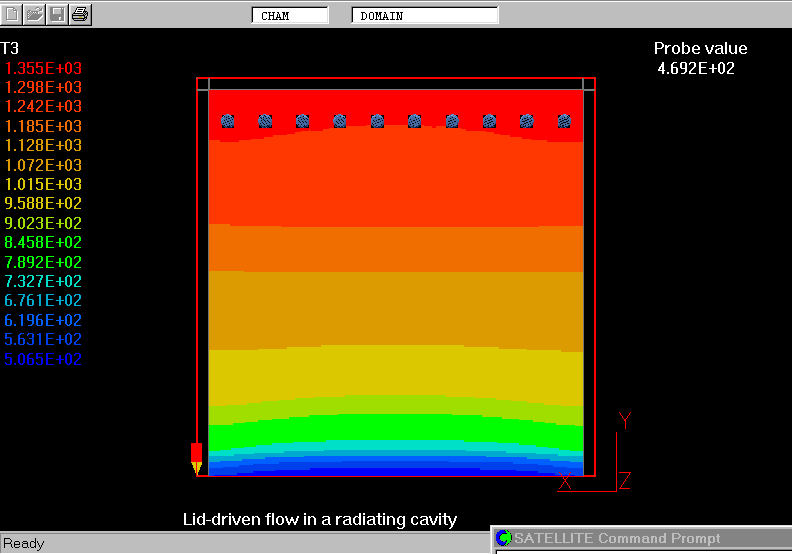The height and width of the screenshot is (554, 792).
Task: Click the CHAM text field
Action: (x=290, y=16)
